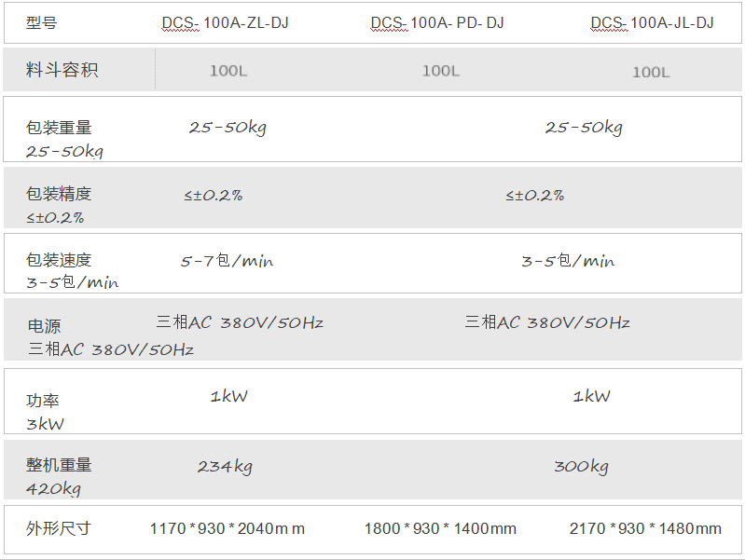This screenshot has height=560, width=745.
Task: Click the 外形尺寸 row label
Action: (59, 528)
